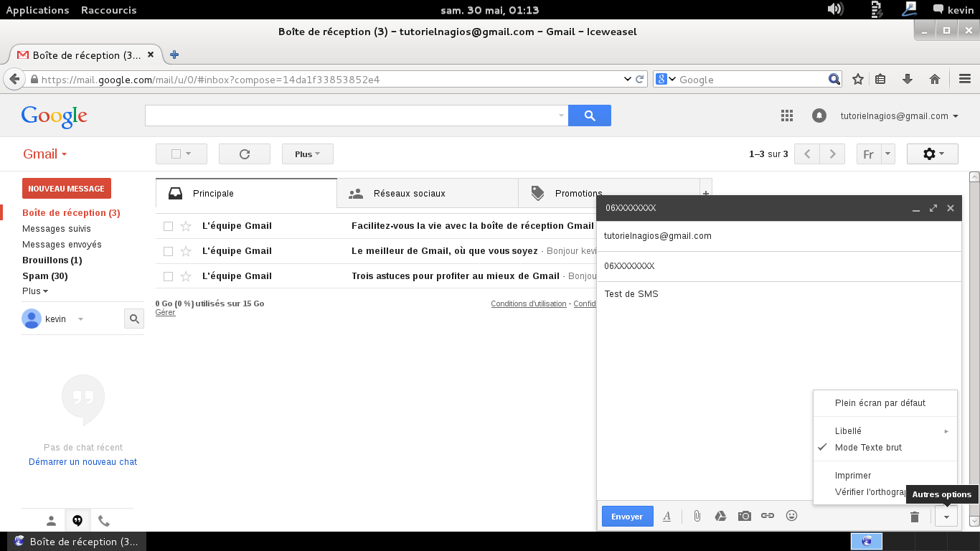Click the browser back arrow

click(x=14, y=79)
